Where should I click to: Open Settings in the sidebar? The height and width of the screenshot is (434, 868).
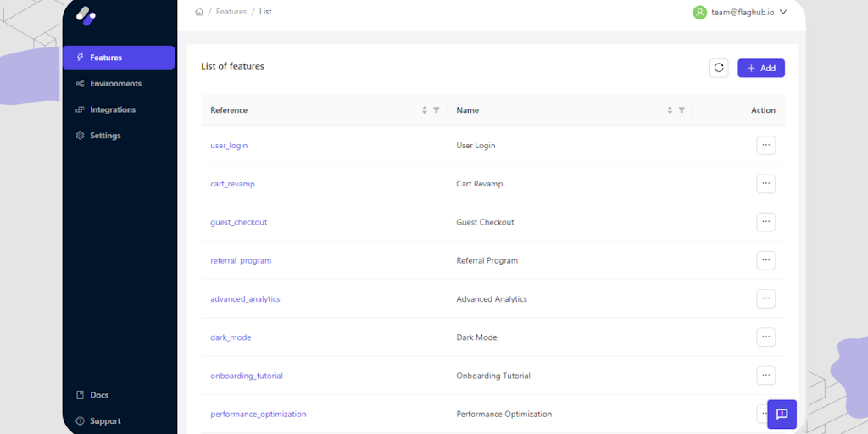(x=105, y=136)
